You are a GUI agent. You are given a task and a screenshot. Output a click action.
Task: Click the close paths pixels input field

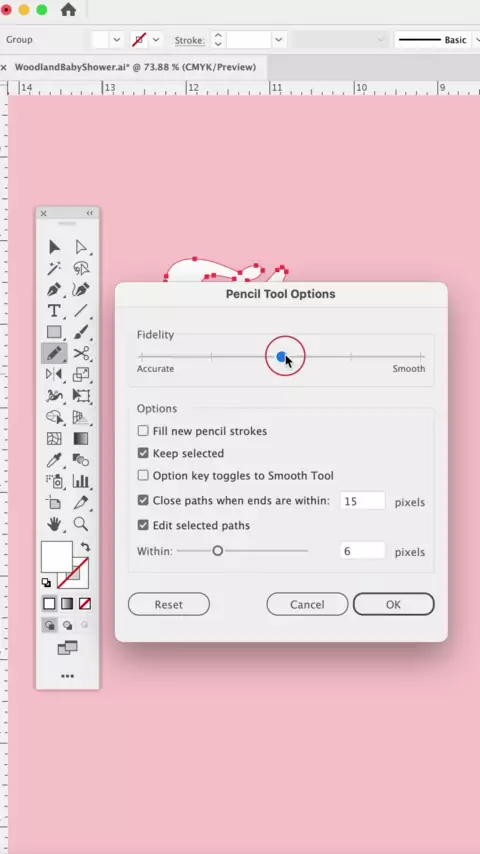(363, 501)
